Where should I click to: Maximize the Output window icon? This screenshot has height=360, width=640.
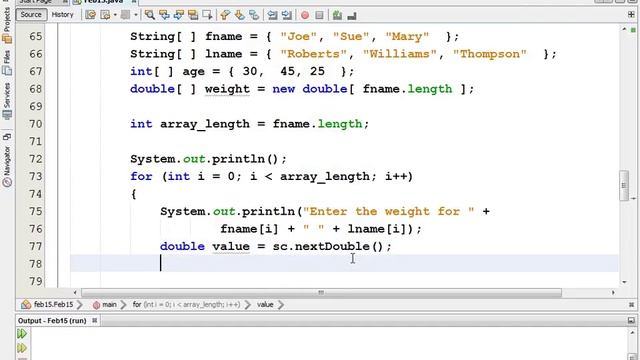pos(631,321)
